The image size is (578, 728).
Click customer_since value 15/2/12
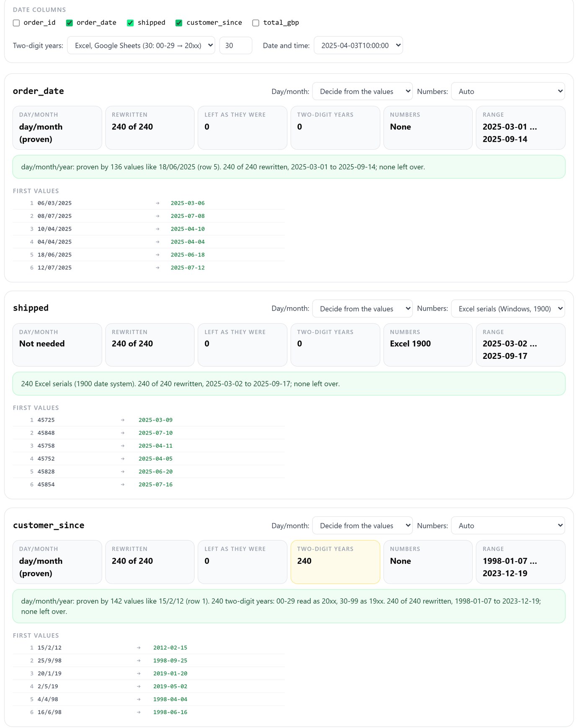[49, 648]
